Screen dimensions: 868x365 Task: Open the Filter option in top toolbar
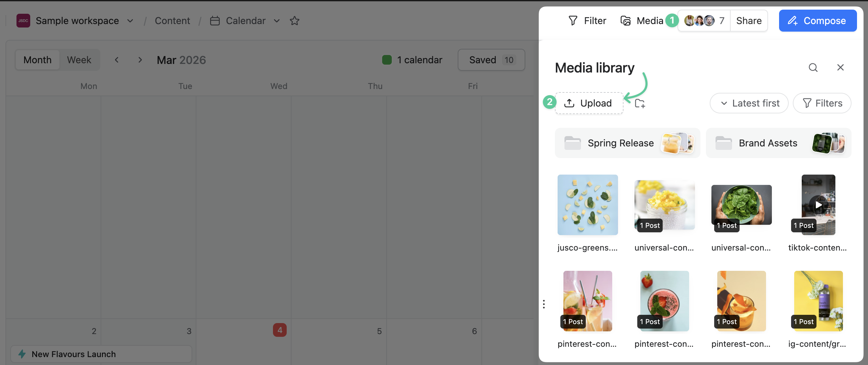click(x=587, y=21)
